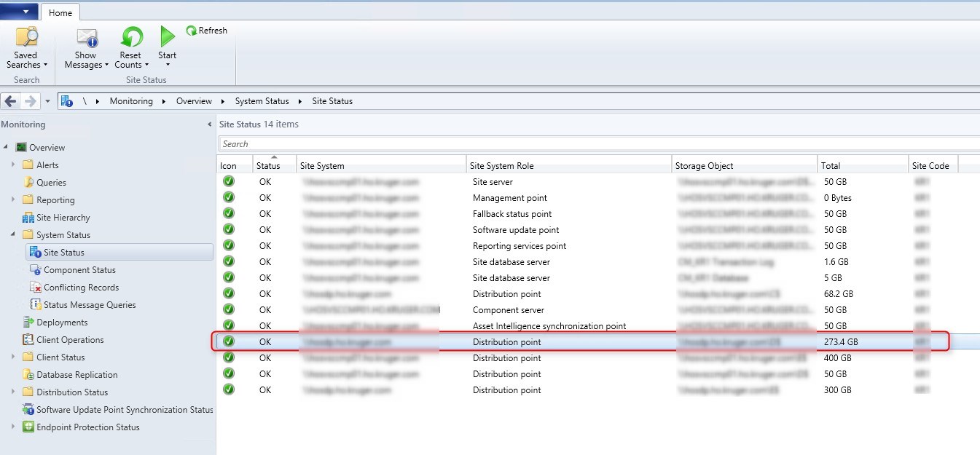Select Component Status node
This screenshot has width=980, height=455.
click(x=79, y=270)
